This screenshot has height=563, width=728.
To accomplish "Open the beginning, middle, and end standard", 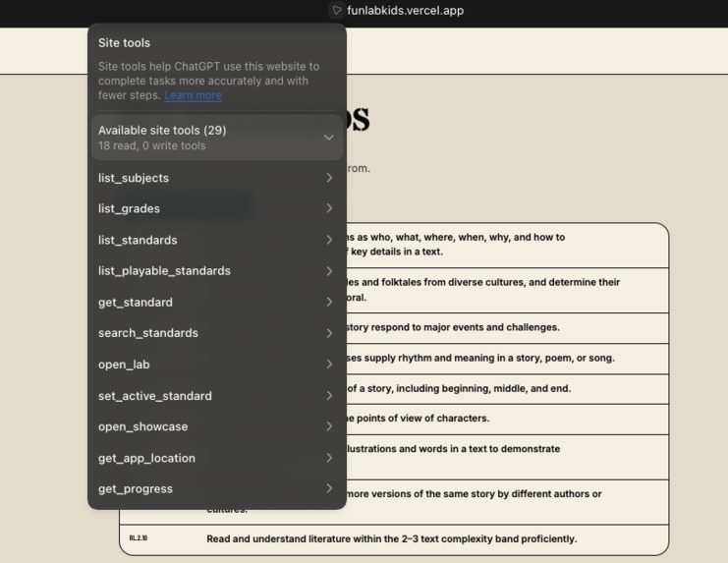I will click(x=508, y=389).
